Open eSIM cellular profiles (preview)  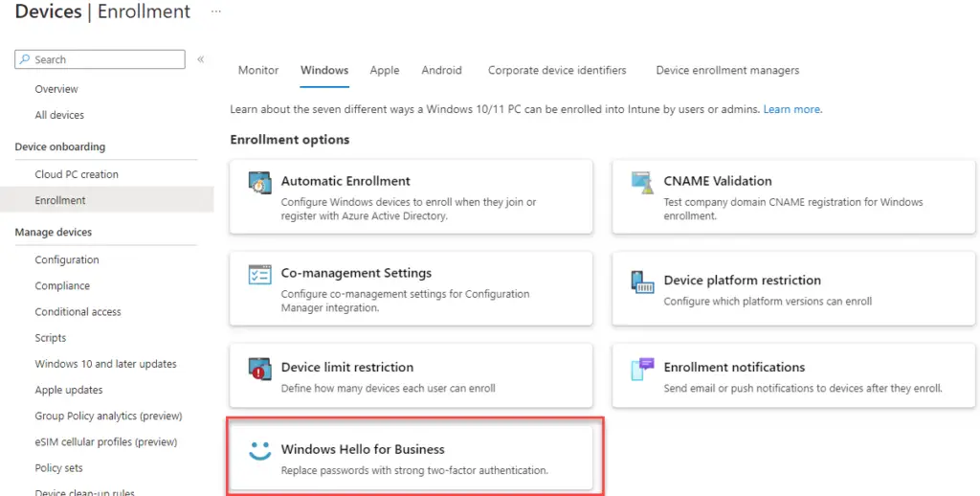click(x=105, y=441)
